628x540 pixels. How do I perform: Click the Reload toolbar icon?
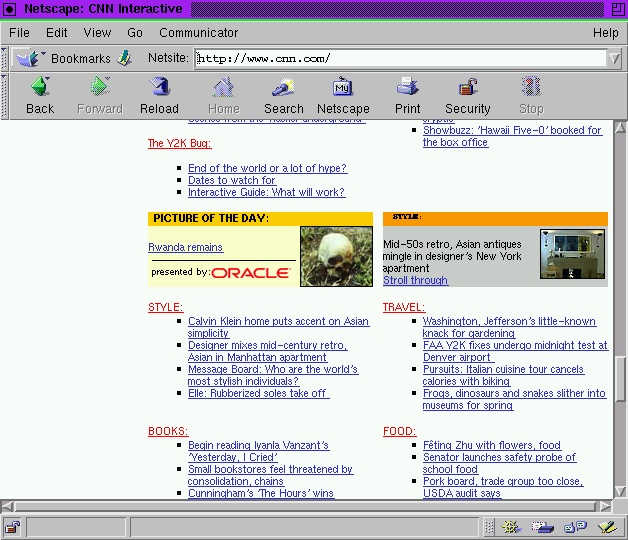point(159,86)
